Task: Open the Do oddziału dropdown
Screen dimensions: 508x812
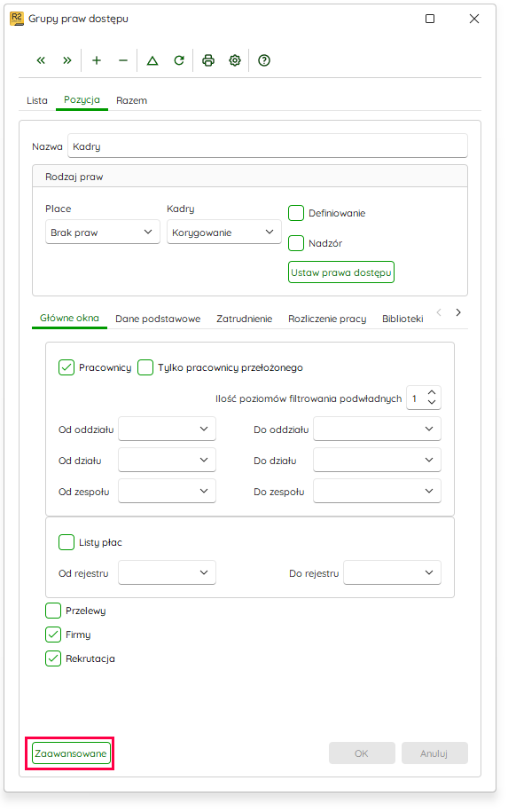Action: (x=377, y=429)
